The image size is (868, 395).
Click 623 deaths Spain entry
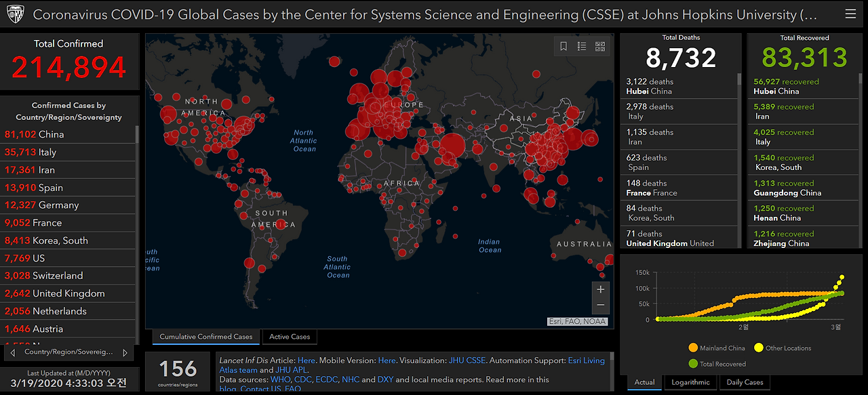[679, 163]
